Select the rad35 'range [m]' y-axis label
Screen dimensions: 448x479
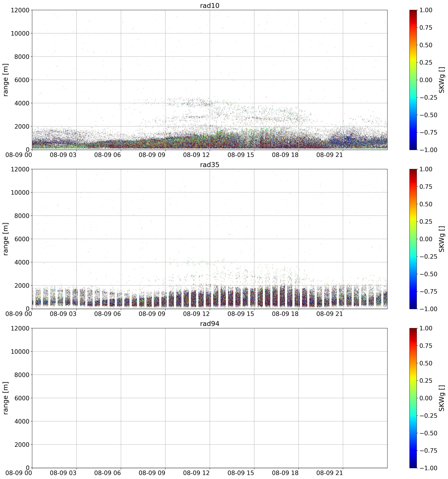[x=6, y=239]
